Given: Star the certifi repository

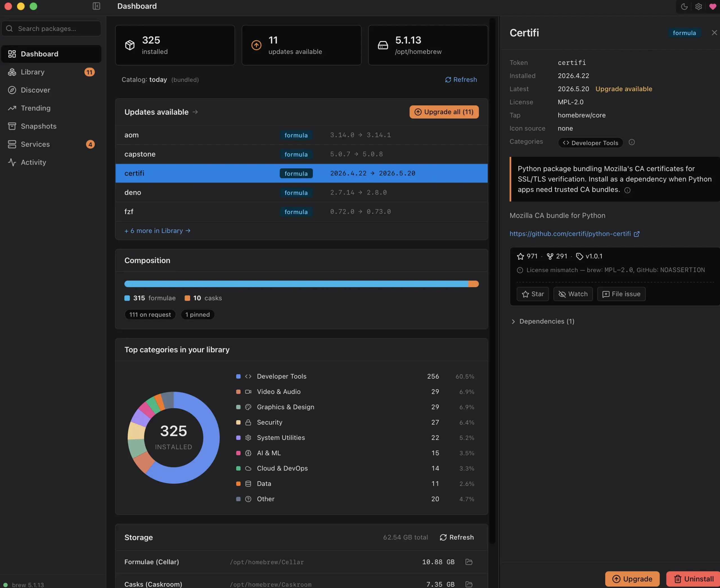Looking at the screenshot, I should 532,294.
